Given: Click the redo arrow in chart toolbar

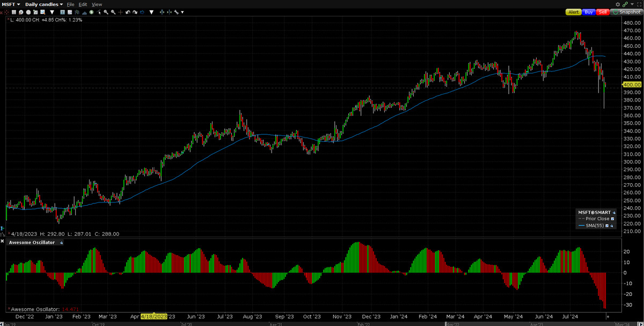Looking at the screenshot, I should (x=135, y=12).
